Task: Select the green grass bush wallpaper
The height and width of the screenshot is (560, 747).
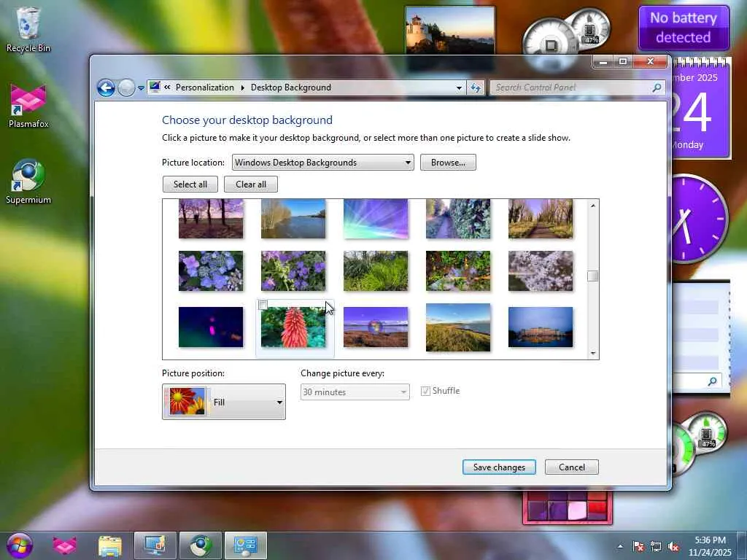Action: (x=376, y=271)
